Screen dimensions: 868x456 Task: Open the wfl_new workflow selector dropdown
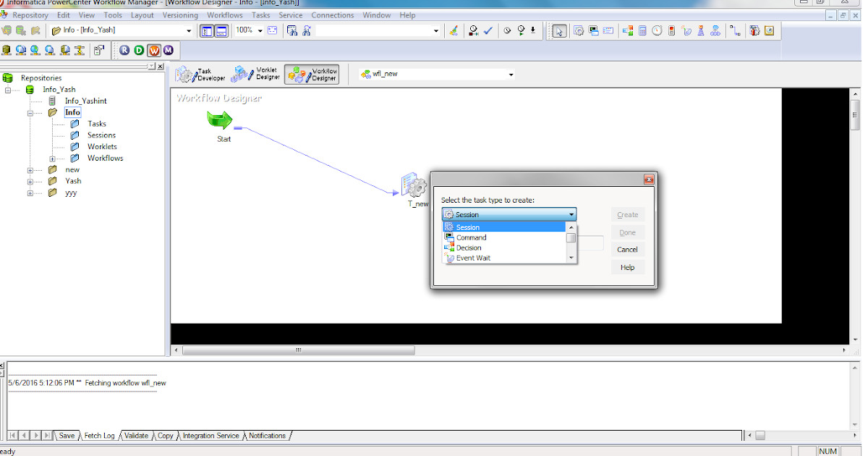(511, 74)
